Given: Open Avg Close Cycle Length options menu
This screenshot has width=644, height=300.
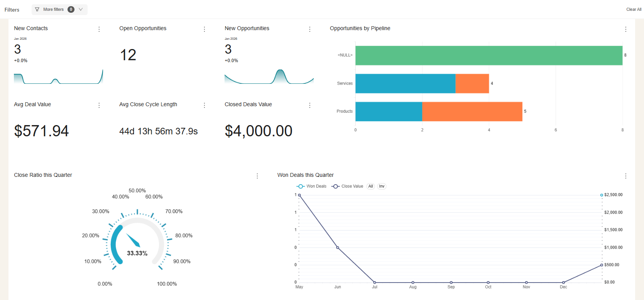Looking at the screenshot, I should (205, 105).
